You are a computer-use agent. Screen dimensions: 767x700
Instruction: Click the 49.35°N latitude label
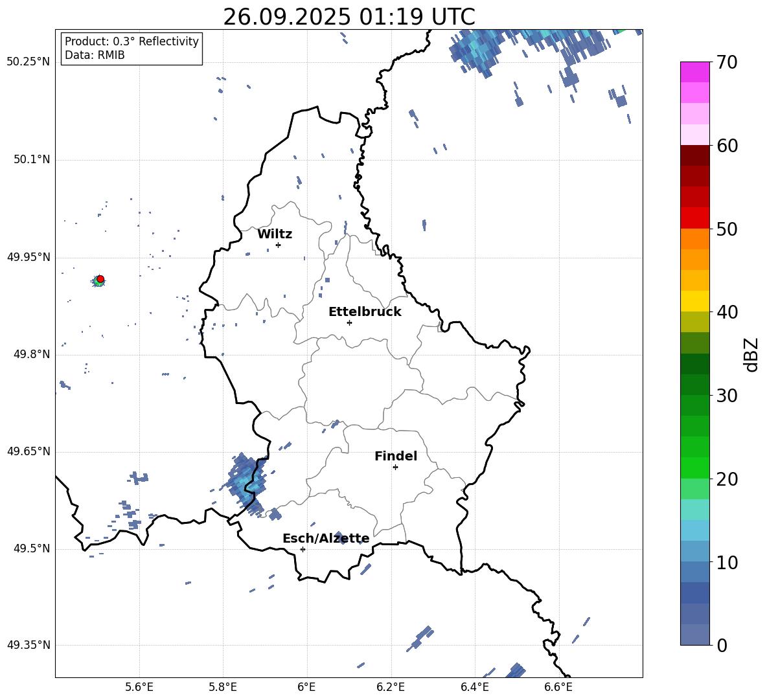pyautogui.click(x=29, y=645)
